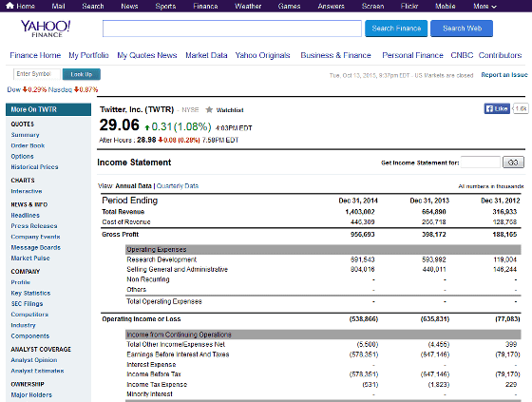Open company Profile link
This screenshot has width=532, height=402.
click(x=20, y=282)
